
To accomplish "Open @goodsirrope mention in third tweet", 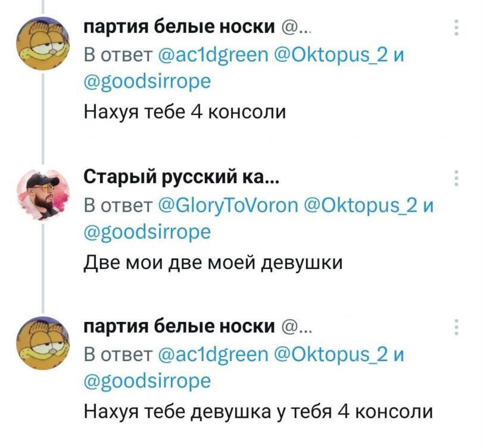I will pos(147,381).
